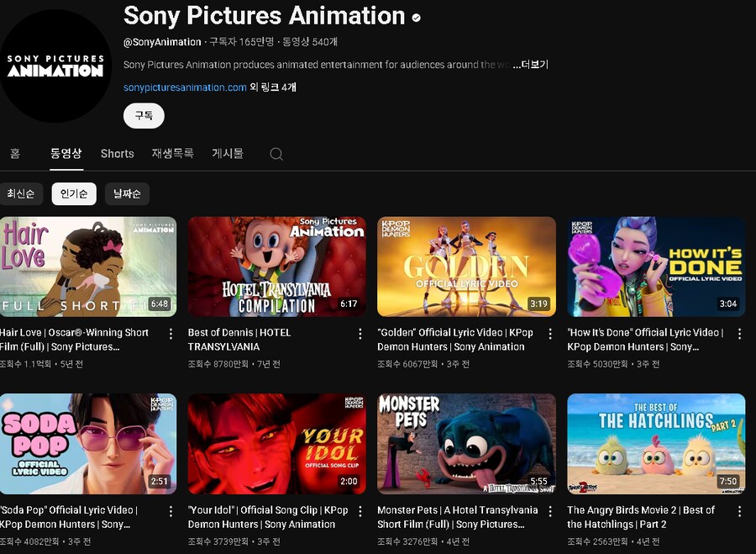
Task: Switch to the Shorts tab
Action: pyautogui.click(x=117, y=154)
